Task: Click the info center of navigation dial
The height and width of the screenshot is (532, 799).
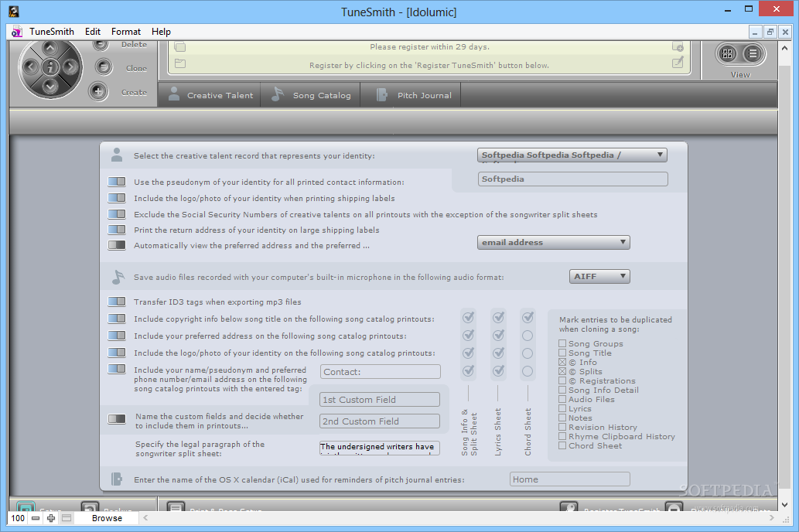Action: tap(50, 66)
